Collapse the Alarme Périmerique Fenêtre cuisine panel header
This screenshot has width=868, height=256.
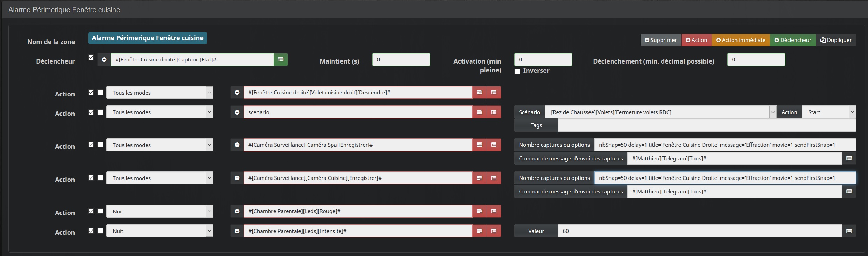pyautogui.click(x=64, y=10)
